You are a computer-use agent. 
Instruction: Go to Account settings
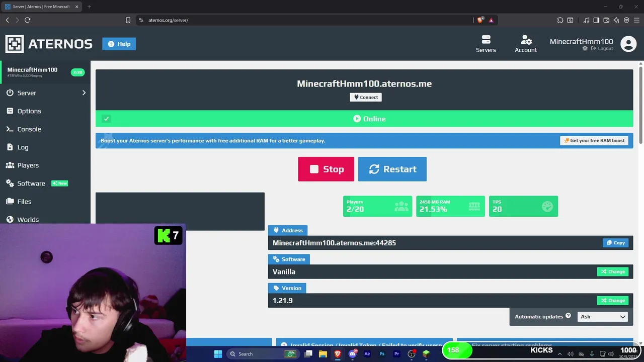526,44
